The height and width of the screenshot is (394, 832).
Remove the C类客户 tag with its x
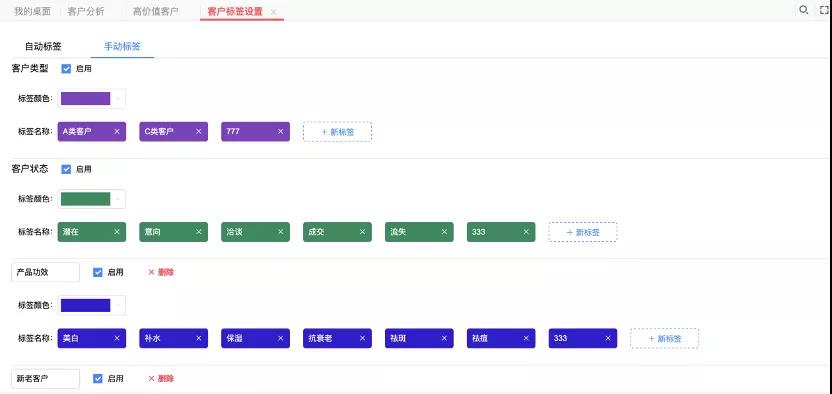198,132
